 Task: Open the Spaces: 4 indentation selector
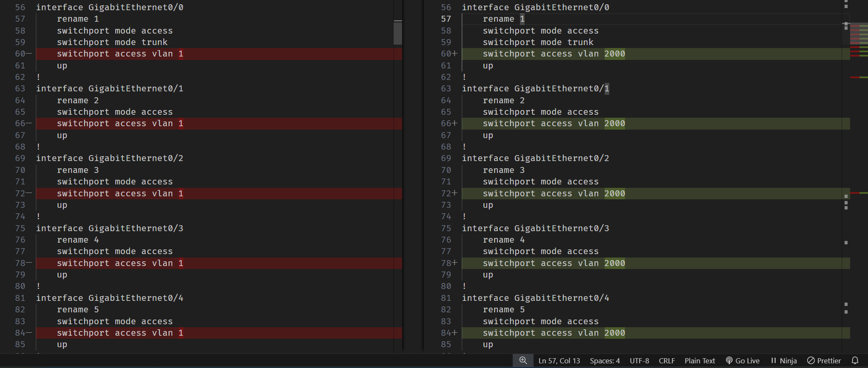click(x=605, y=361)
